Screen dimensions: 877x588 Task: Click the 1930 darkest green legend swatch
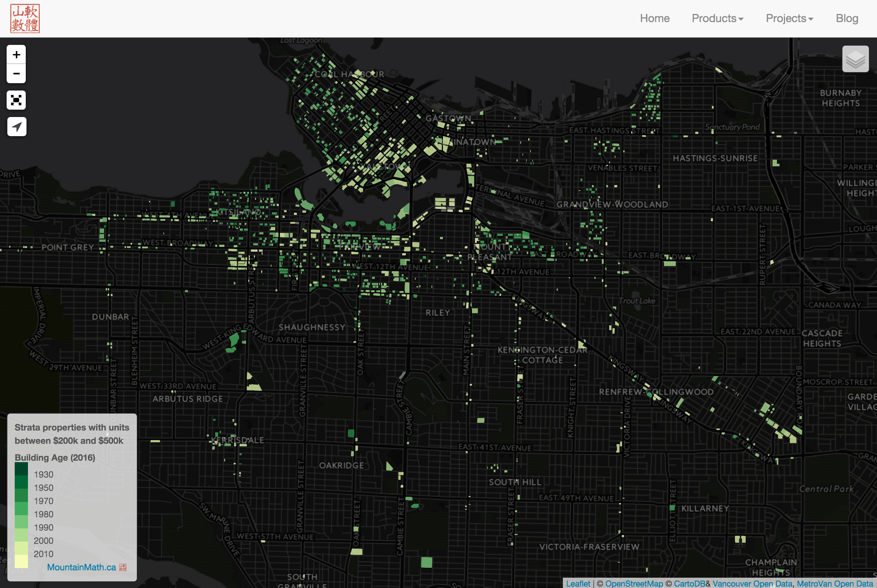click(21, 469)
